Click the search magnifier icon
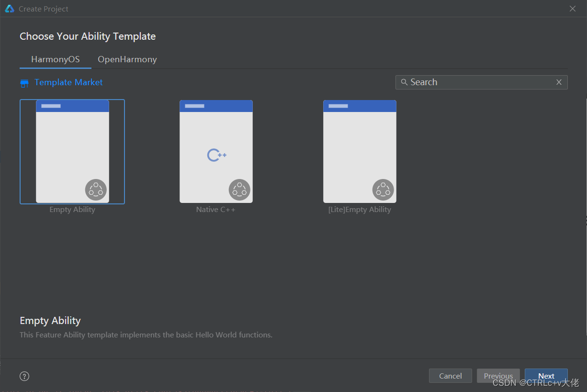Image resolution: width=587 pixels, height=392 pixels. pos(404,82)
